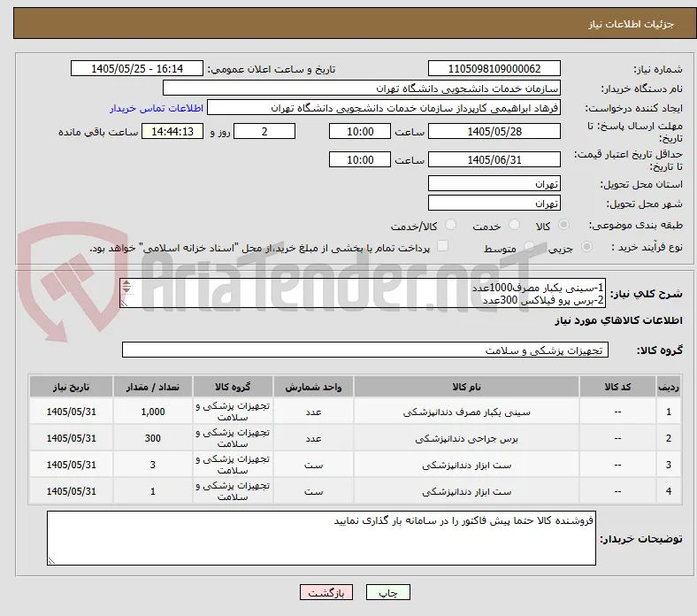Click the remaining days field showing 2
Image resolution: width=697 pixels, height=616 pixels.
click(264, 131)
